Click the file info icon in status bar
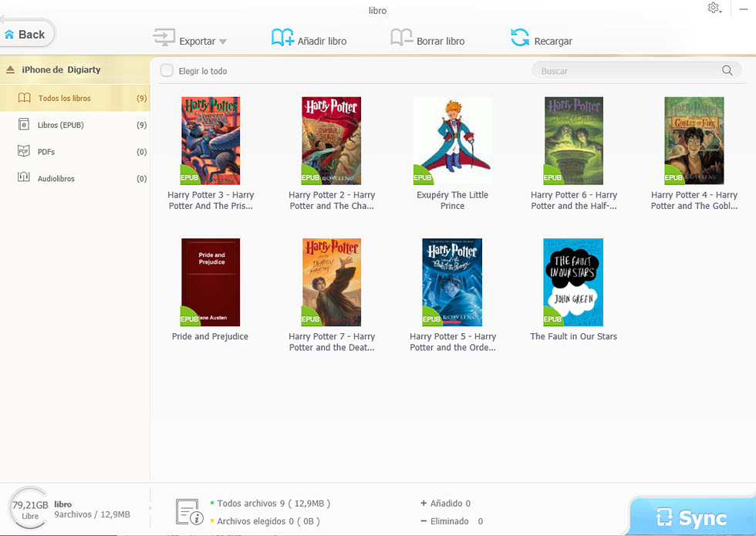 coord(189,512)
